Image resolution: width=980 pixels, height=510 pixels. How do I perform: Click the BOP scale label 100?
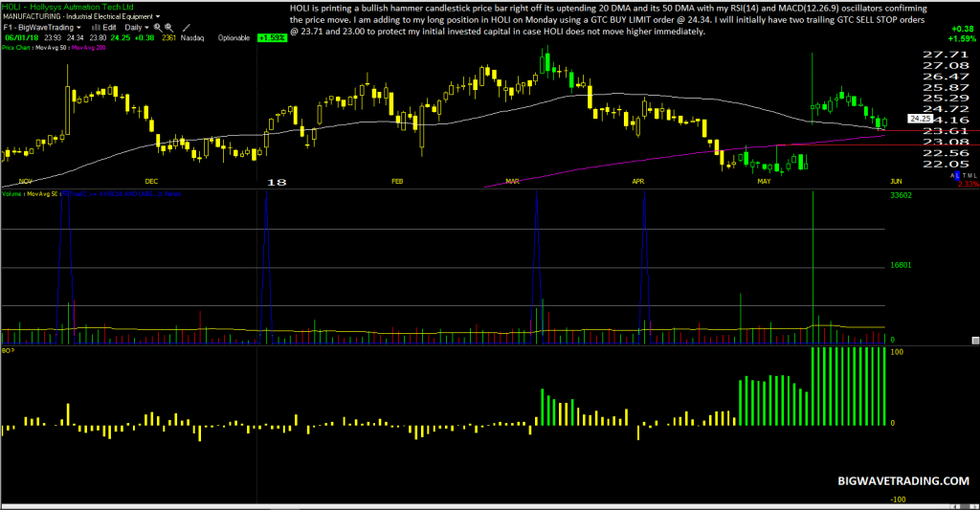tap(897, 352)
